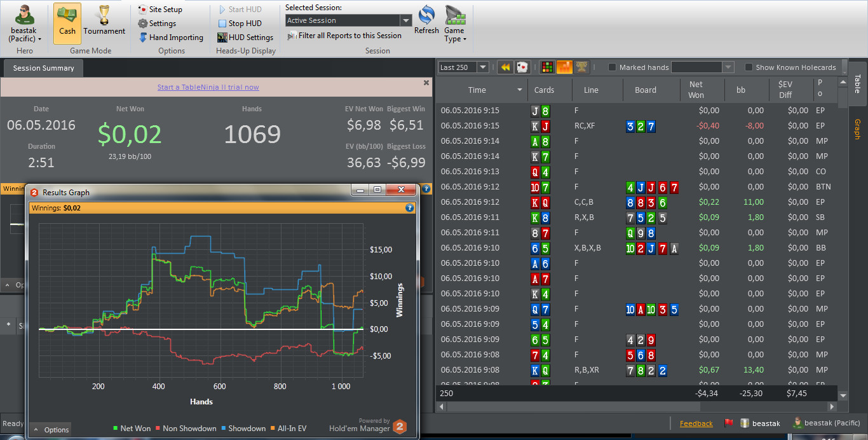Click the beastak database icon in status bar
This screenshot has height=440, width=868.
(744, 423)
